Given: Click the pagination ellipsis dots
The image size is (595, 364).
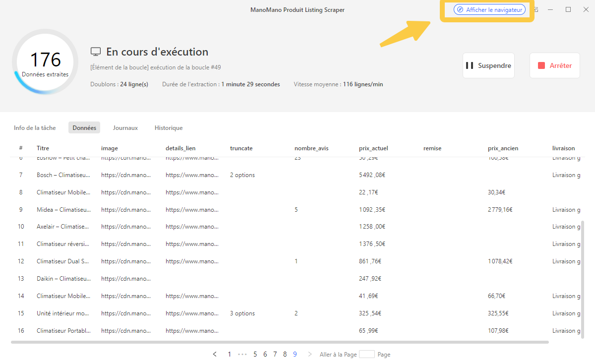Looking at the screenshot, I should [x=242, y=354].
